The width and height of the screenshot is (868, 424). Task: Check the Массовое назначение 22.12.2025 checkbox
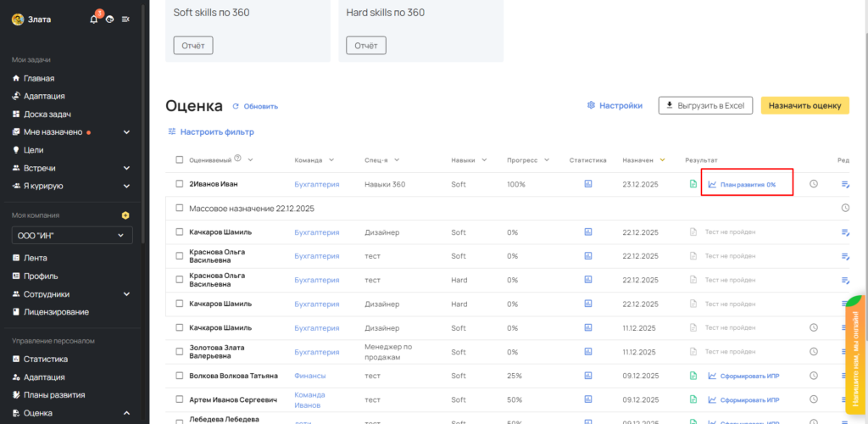(x=180, y=208)
